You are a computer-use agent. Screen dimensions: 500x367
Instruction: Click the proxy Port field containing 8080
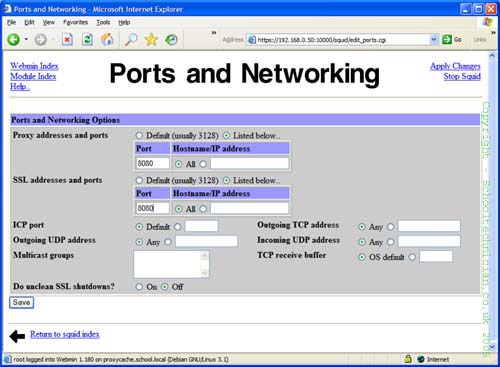pos(153,163)
